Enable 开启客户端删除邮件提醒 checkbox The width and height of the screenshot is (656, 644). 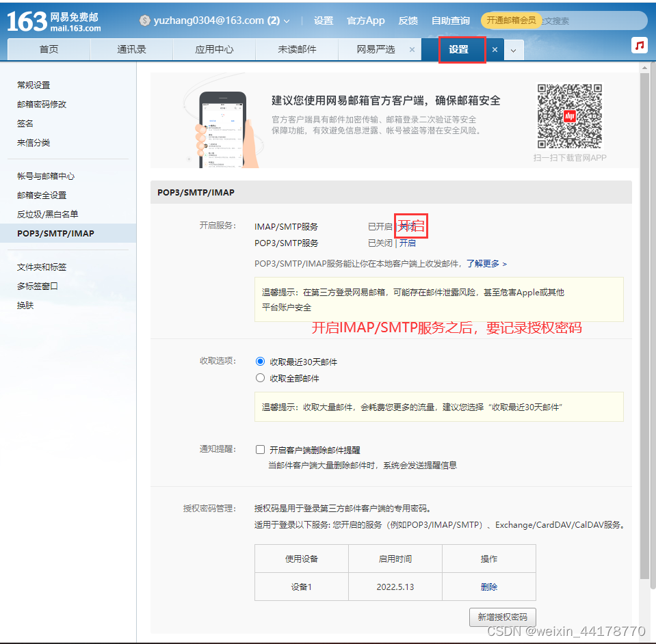(260, 450)
